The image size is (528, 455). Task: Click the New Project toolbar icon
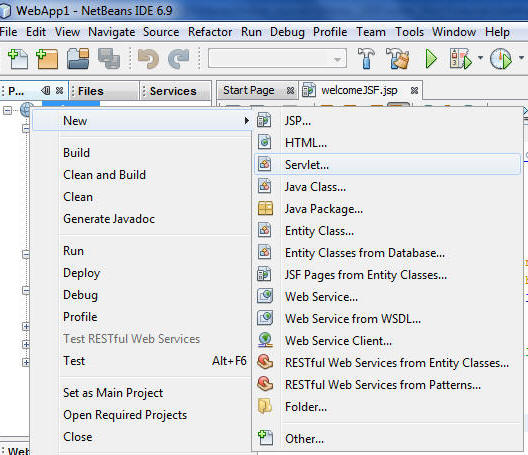coord(47,59)
